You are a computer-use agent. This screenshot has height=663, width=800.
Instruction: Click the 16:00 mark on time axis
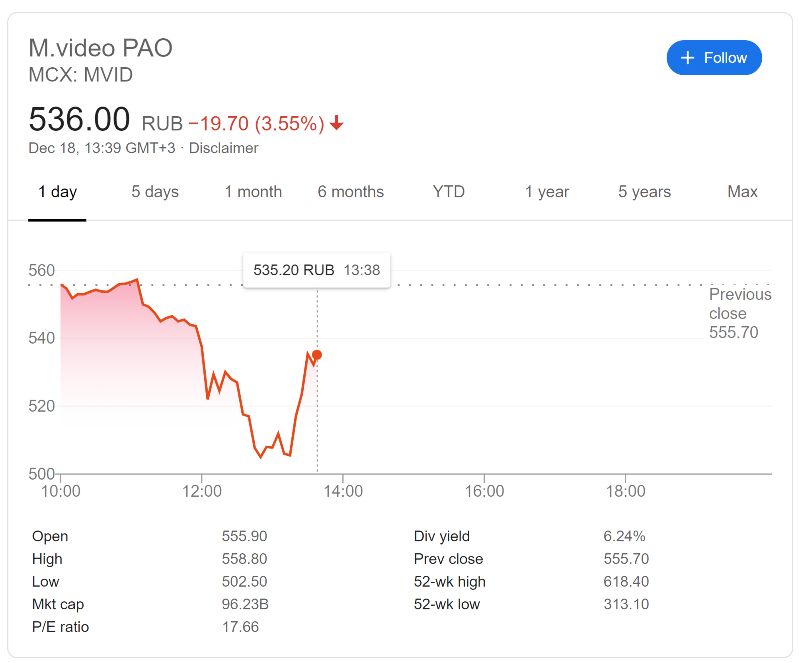[x=485, y=492]
